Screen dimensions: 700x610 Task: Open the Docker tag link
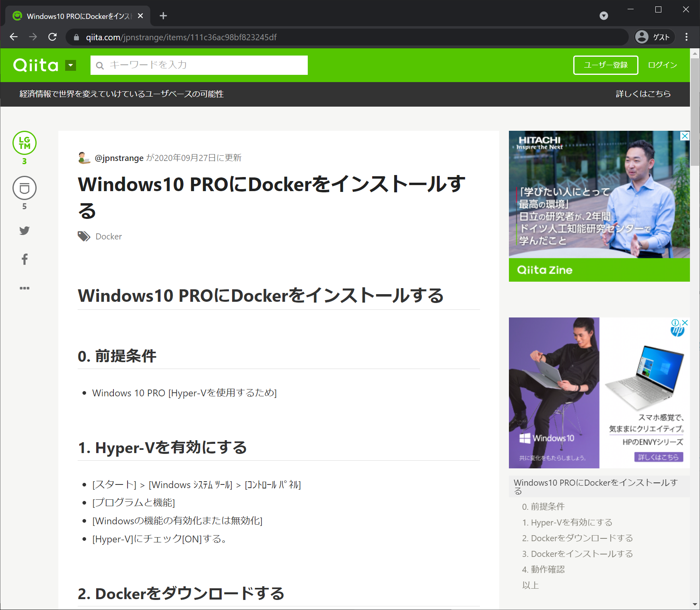click(x=109, y=236)
